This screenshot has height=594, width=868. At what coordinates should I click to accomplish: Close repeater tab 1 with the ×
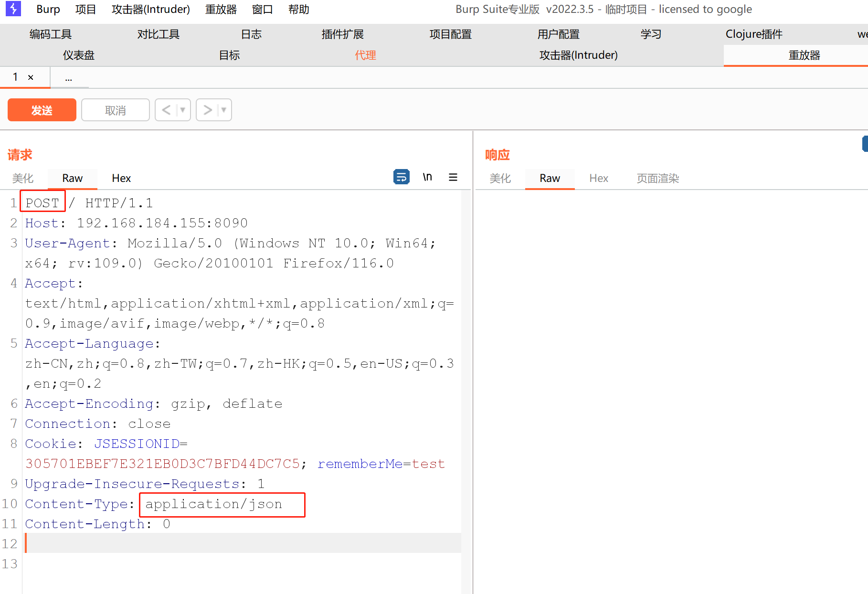tap(31, 77)
